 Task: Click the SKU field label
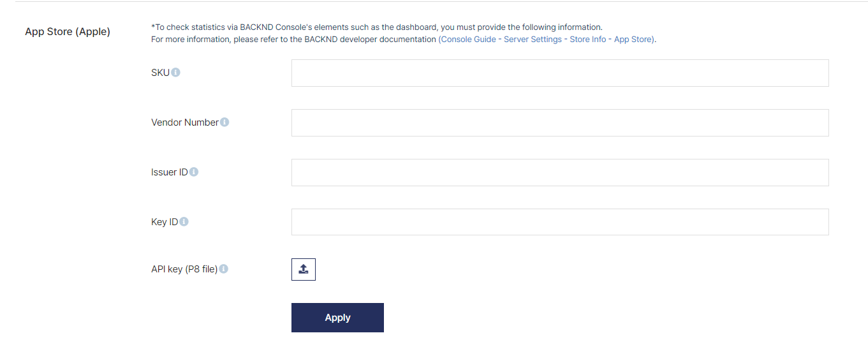click(x=160, y=73)
